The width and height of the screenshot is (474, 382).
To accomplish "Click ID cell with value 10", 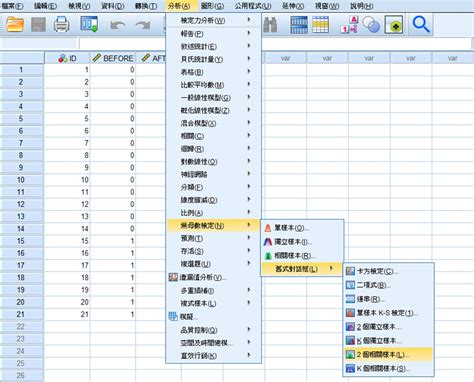I will 67,180.
